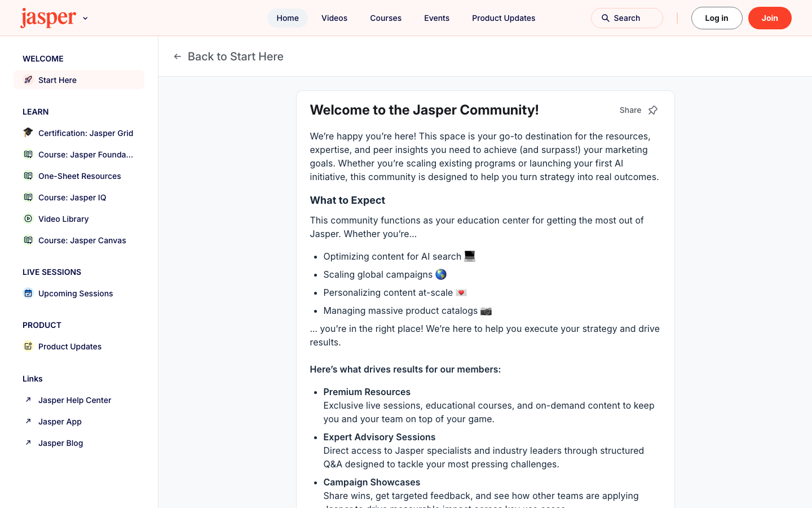Click the rocket icon beside Start Here
Screen dimensions: 812x508
(28, 80)
